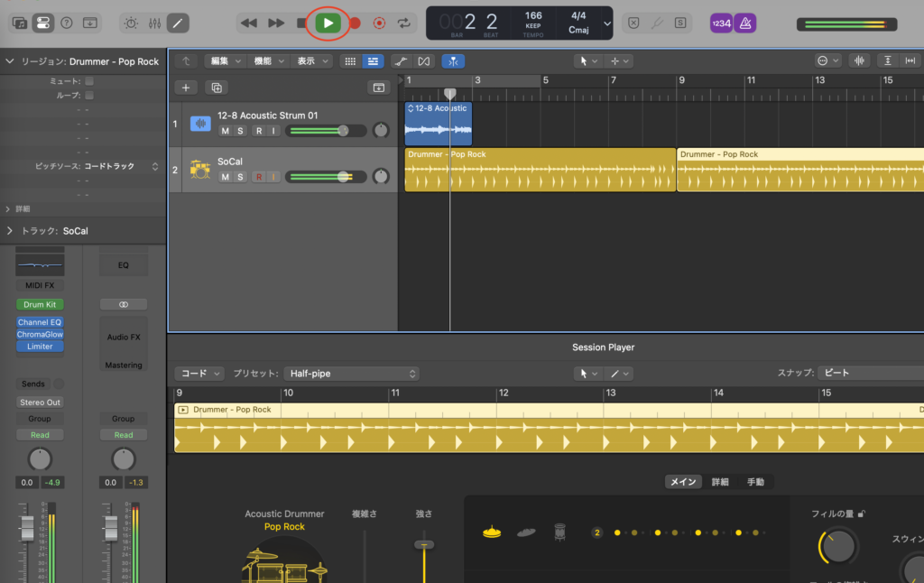Toggle the count-in 1234 button
Viewport: 924px width, 583px height.
coord(721,23)
